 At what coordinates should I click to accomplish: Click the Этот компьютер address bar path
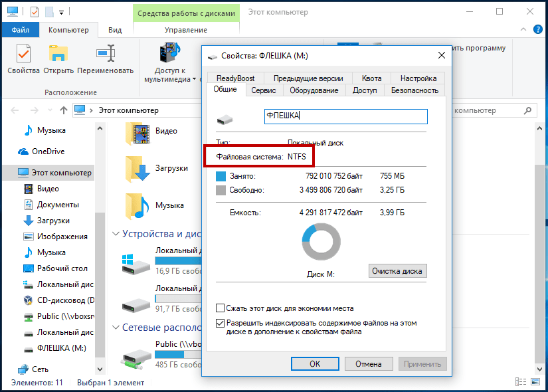[129, 110]
